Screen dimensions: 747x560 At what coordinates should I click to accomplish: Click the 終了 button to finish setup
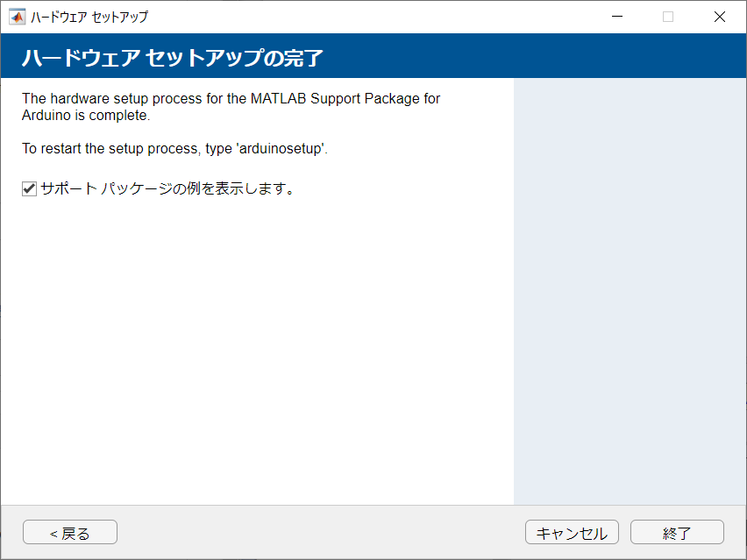coord(677,532)
